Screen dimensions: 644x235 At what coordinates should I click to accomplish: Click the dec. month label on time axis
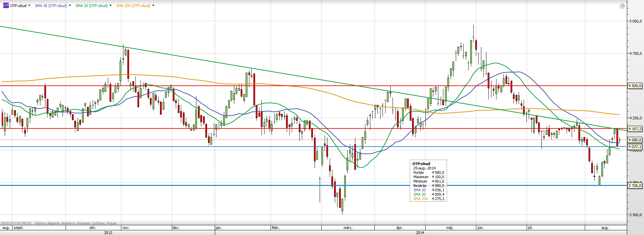point(176,228)
